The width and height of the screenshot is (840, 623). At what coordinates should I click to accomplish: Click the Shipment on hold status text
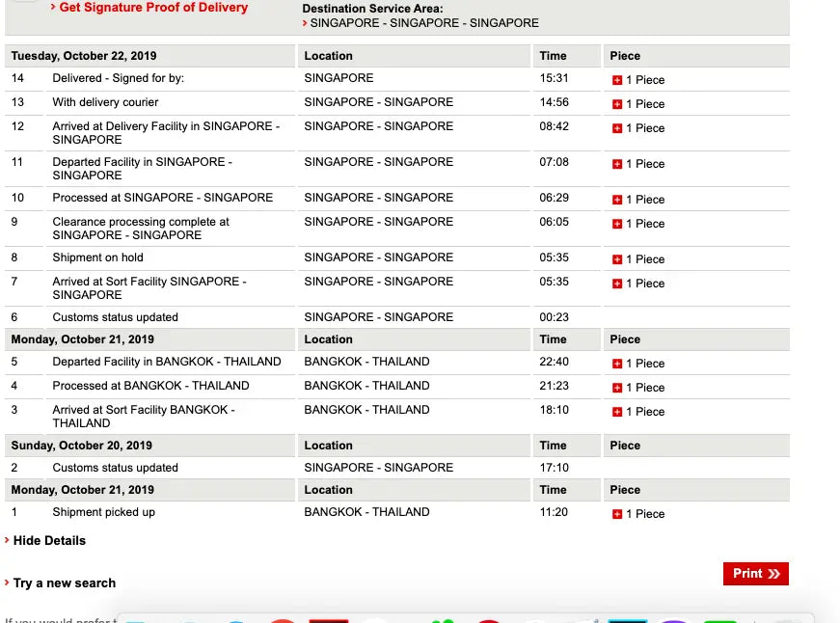[98, 257]
